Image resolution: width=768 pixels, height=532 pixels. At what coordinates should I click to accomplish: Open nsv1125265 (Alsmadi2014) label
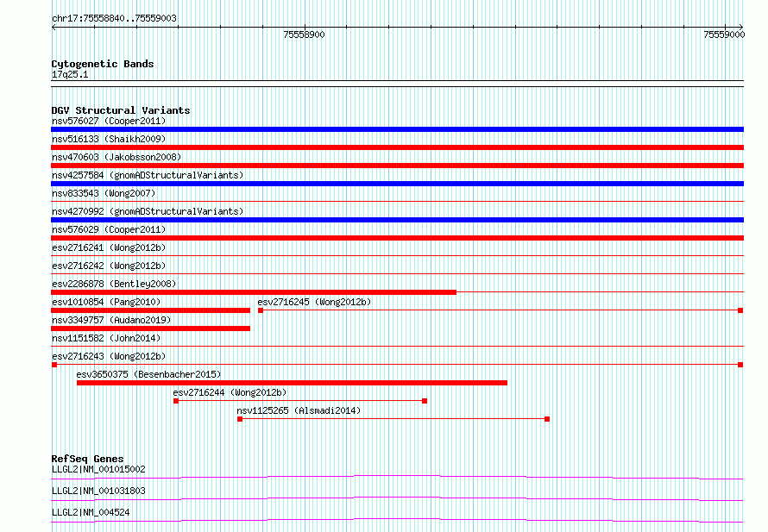tap(299, 410)
